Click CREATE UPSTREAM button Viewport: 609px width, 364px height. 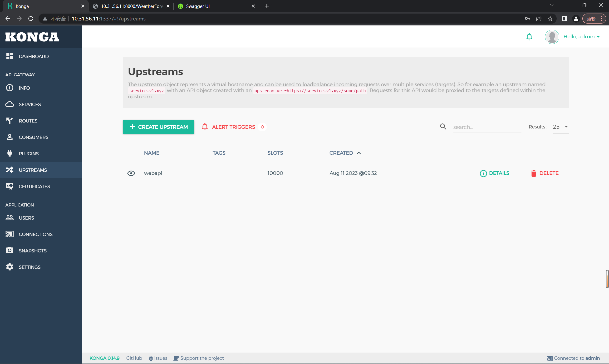158,127
